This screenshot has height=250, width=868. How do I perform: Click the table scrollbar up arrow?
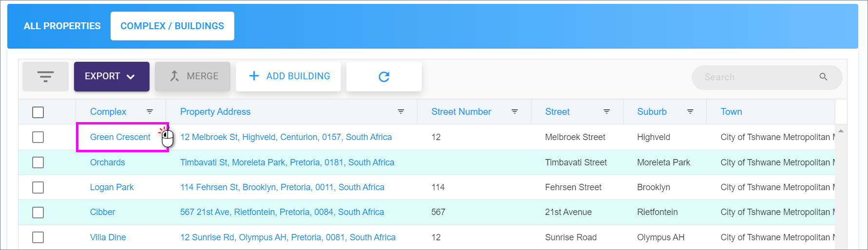841,131
